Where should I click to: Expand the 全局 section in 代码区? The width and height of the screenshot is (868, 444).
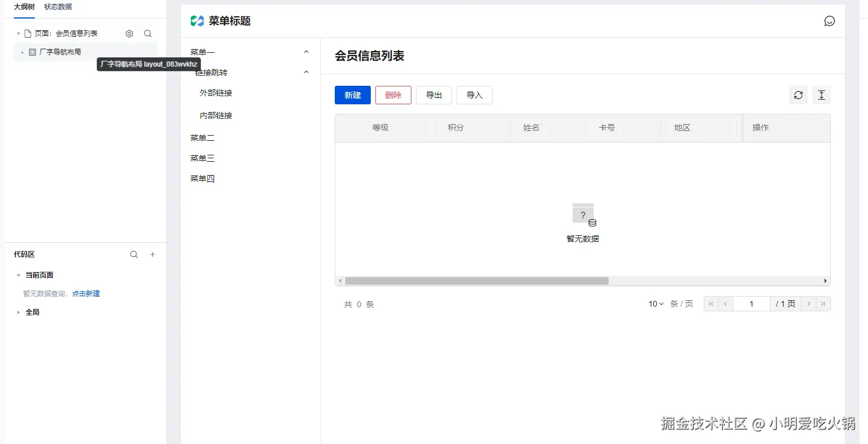coord(18,312)
